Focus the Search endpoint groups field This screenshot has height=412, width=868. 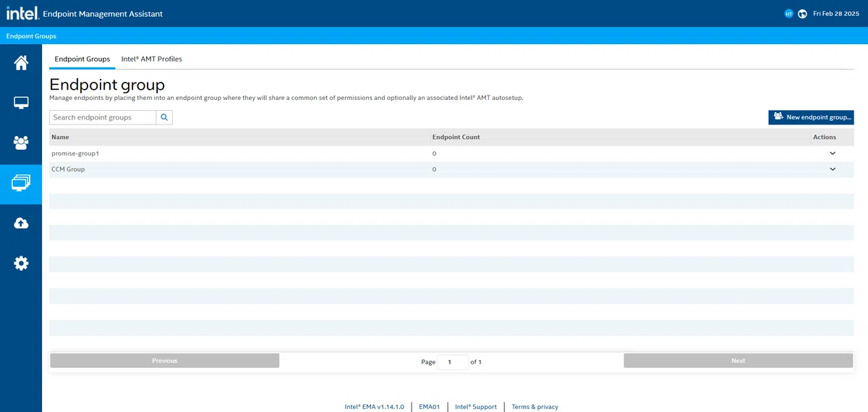(103, 117)
